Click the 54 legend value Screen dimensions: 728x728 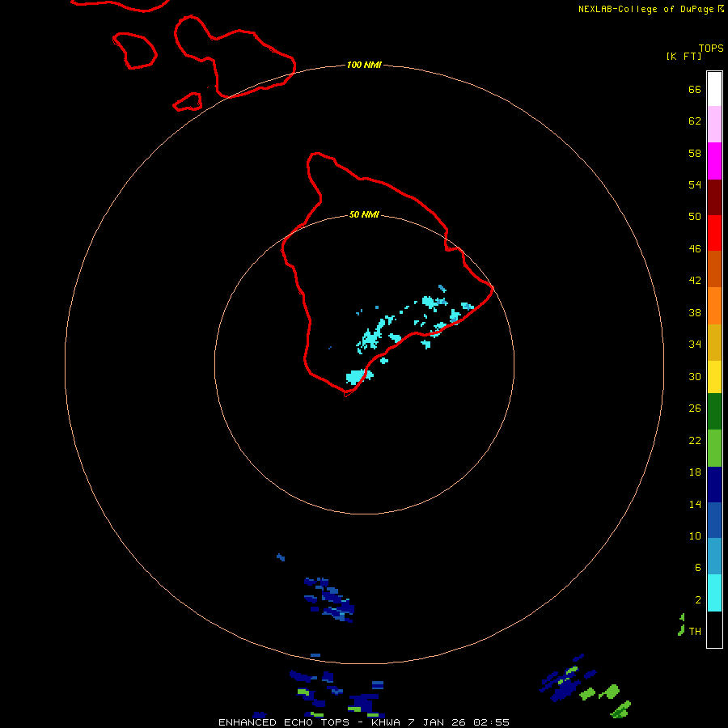[695, 184]
